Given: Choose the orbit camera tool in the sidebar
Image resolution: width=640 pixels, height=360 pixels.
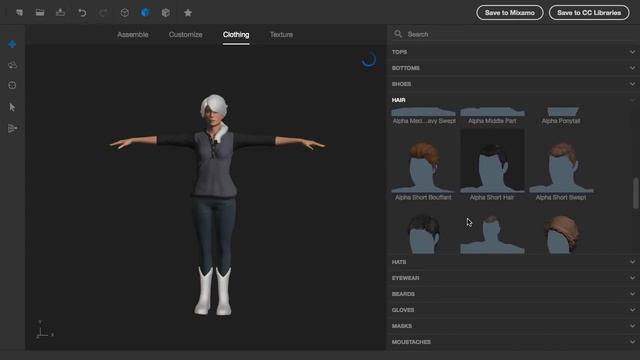Looking at the screenshot, I should pyautogui.click(x=12, y=64).
